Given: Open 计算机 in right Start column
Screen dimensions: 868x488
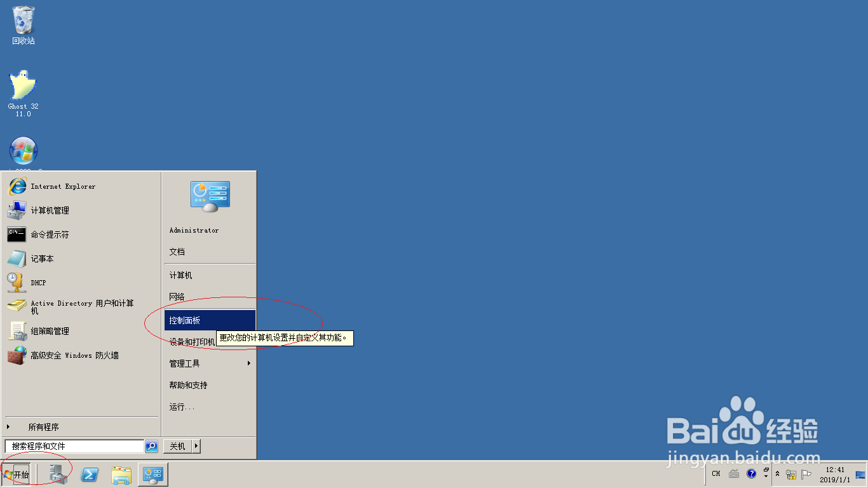Looking at the screenshot, I should pyautogui.click(x=210, y=275).
